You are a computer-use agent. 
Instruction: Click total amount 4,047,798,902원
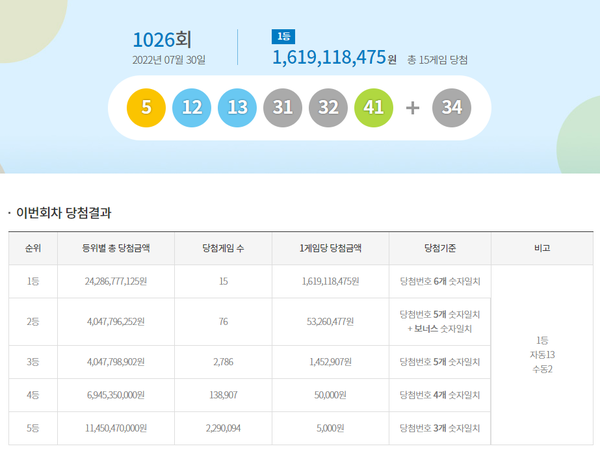pyautogui.click(x=116, y=362)
